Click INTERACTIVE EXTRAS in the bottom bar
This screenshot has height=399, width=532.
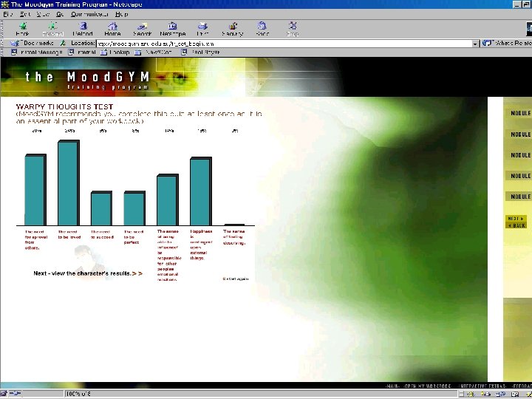click(x=481, y=386)
